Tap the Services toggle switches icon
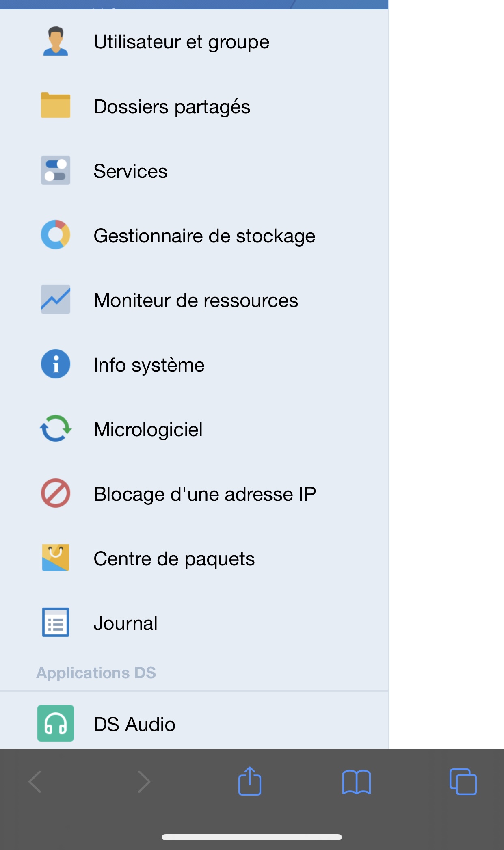 coord(56,171)
